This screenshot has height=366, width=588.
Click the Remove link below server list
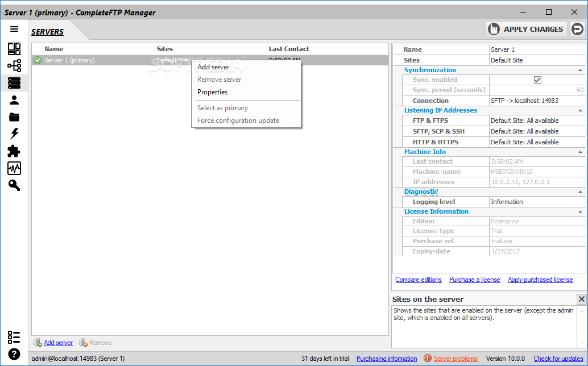100,342
